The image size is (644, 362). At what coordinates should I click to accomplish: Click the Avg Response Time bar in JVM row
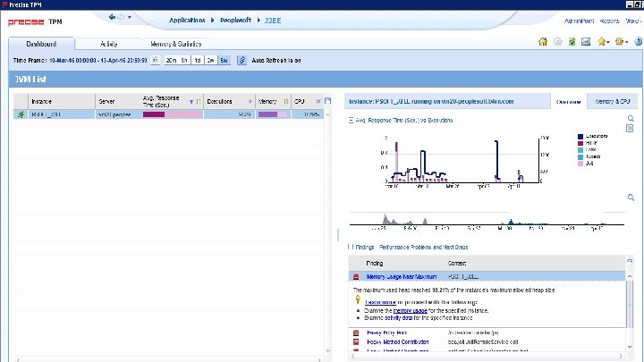[x=172, y=114]
